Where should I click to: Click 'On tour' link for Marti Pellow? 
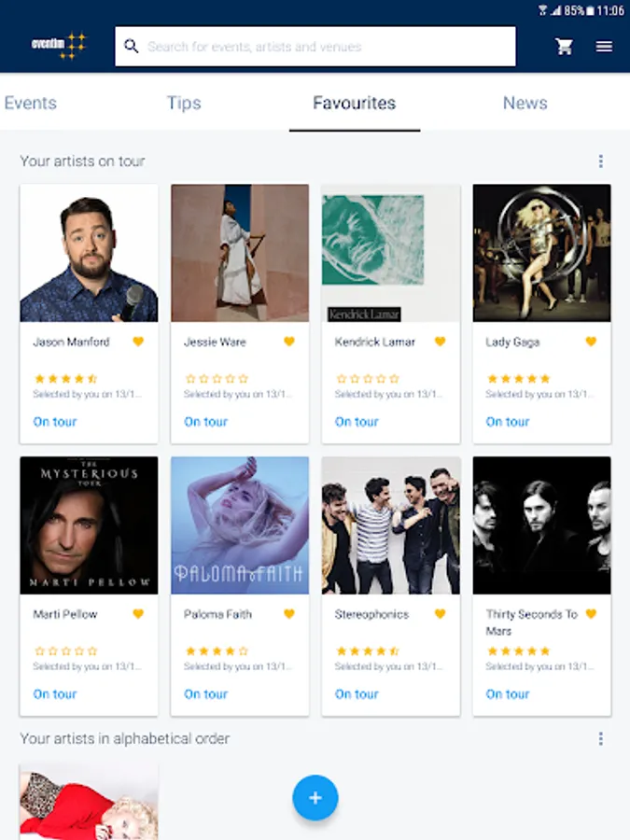[x=55, y=694]
